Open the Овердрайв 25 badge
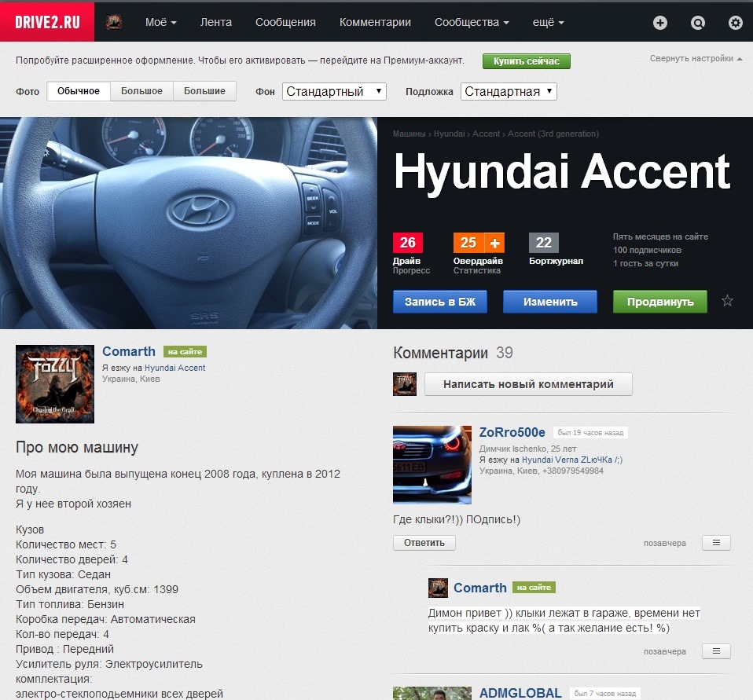753x700 pixels. click(x=468, y=243)
